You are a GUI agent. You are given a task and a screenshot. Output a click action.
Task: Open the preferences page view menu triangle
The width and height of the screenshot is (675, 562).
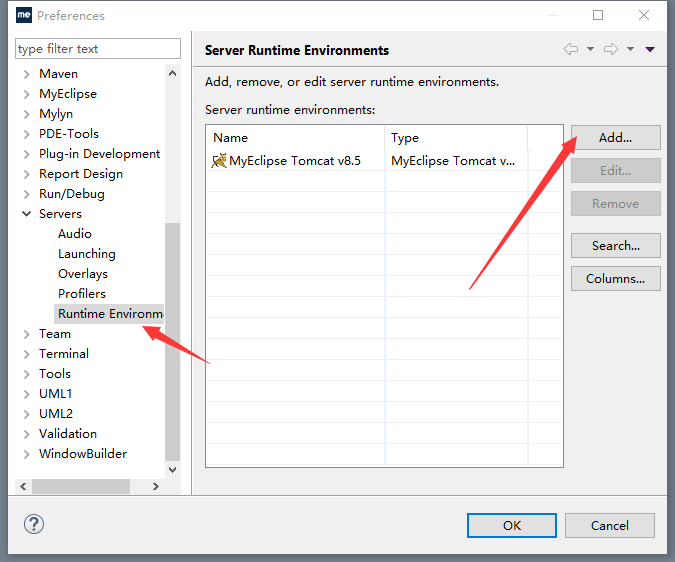click(x=650, y=49)
